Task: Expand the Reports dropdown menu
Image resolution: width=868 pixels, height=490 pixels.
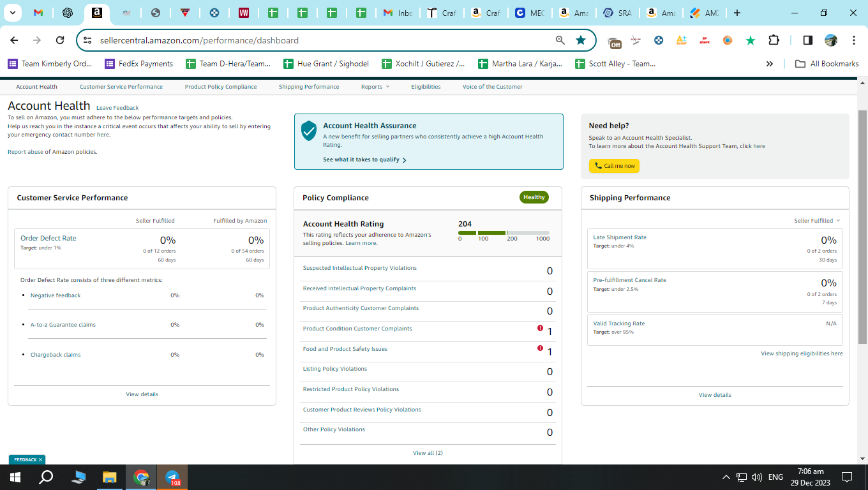Action: point(375,87)
